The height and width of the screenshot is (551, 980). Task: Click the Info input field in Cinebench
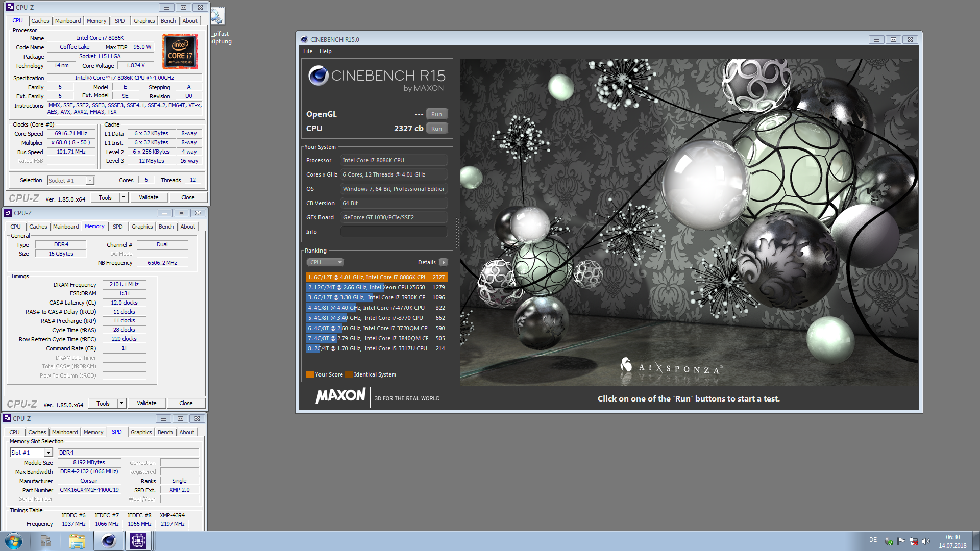pyautogui.click(x=394, y=232)
